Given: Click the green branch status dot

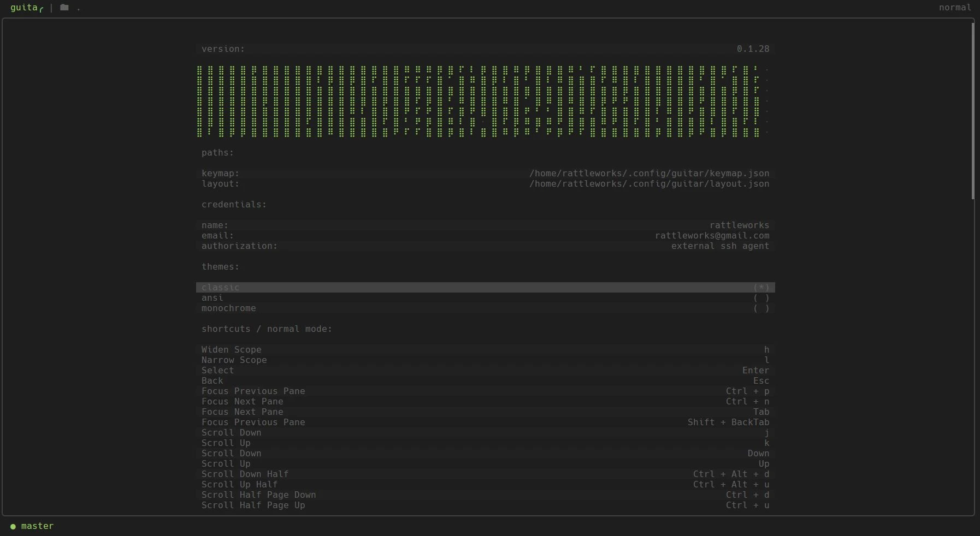Looking at the screenshot, I should point(13,526).
